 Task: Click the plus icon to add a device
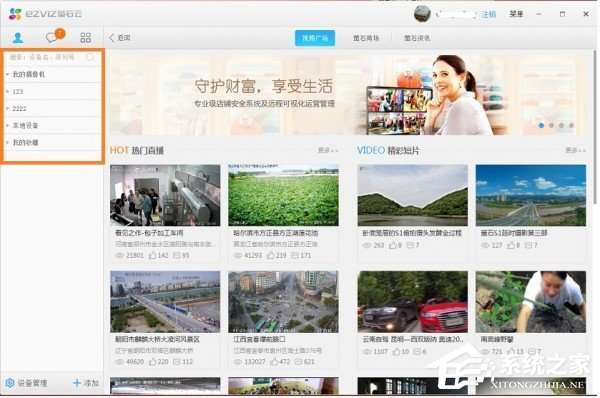pyautogui.click(x=77, y=382)
